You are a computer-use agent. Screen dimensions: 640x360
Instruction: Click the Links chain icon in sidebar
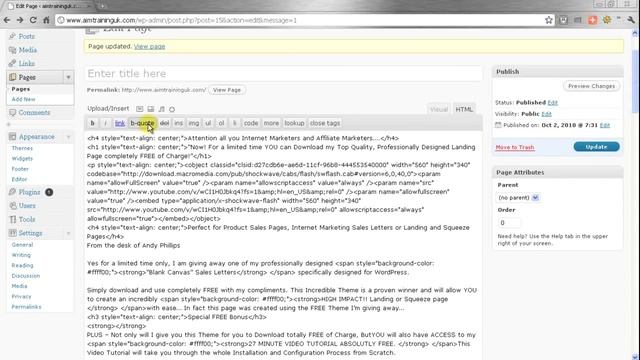click(x=12, y=63)
